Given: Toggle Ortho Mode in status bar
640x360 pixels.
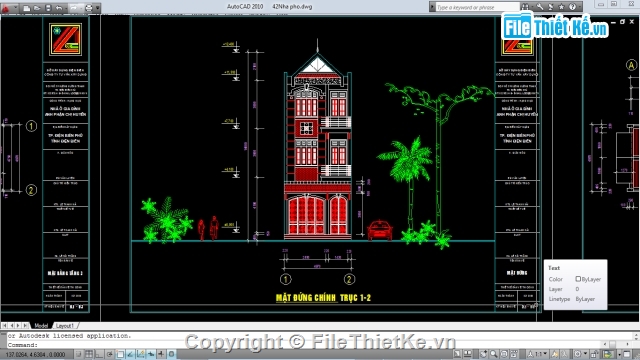Looking at the screenshot, I should [99, 354].
